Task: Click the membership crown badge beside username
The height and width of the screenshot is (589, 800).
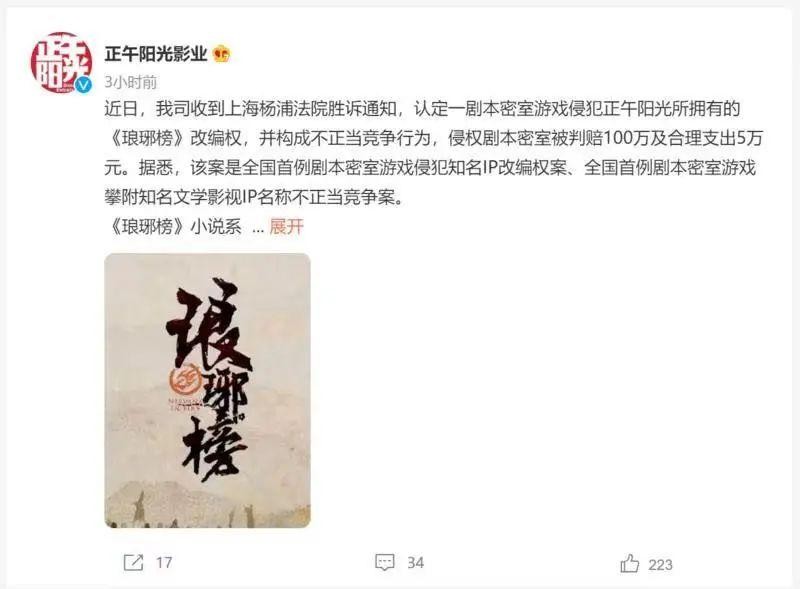Action: point(222,54)
